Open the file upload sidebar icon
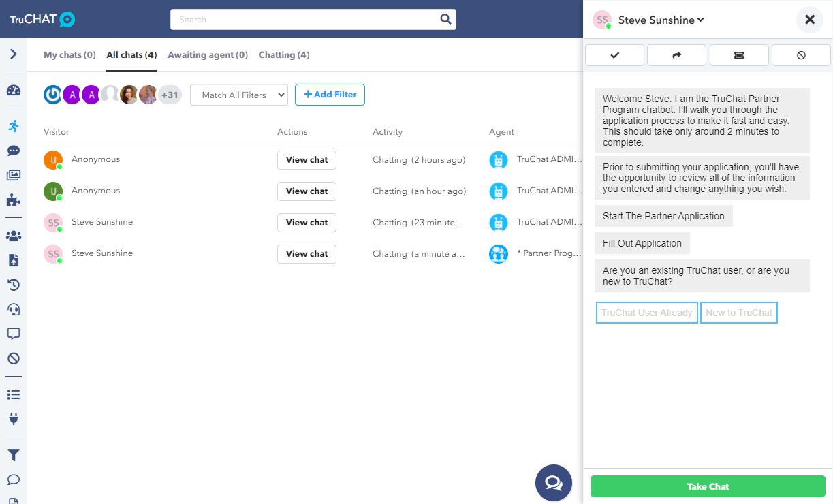The image size is (833, 504). pos(13,260)
